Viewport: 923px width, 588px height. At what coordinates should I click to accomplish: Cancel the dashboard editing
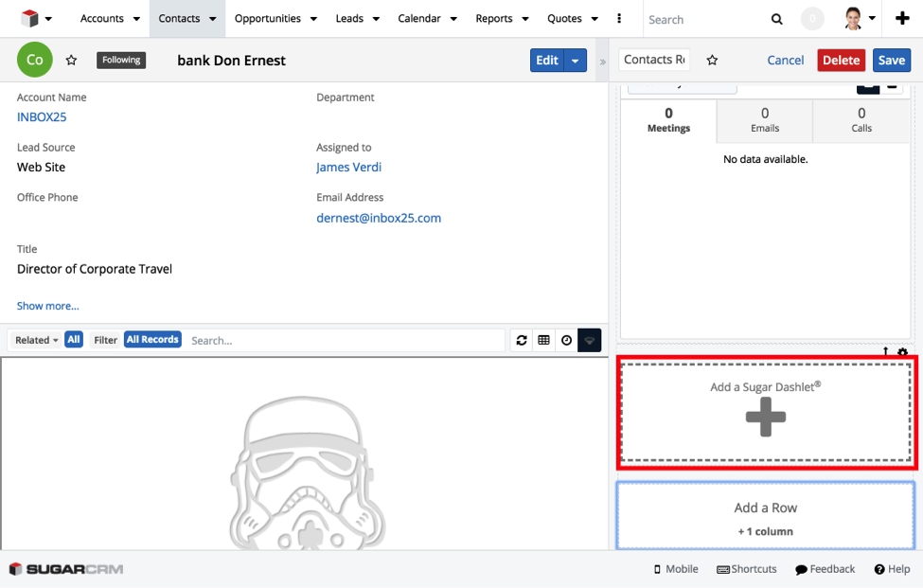tap(785, 60)
